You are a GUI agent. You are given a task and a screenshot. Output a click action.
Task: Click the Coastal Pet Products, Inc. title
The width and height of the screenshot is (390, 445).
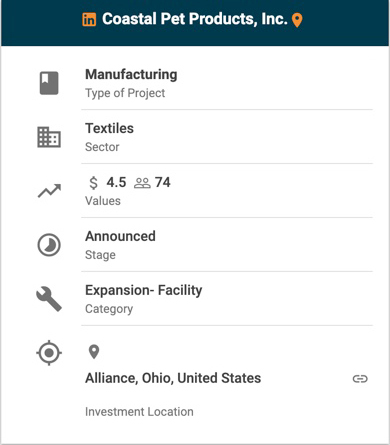click(195, 19)
